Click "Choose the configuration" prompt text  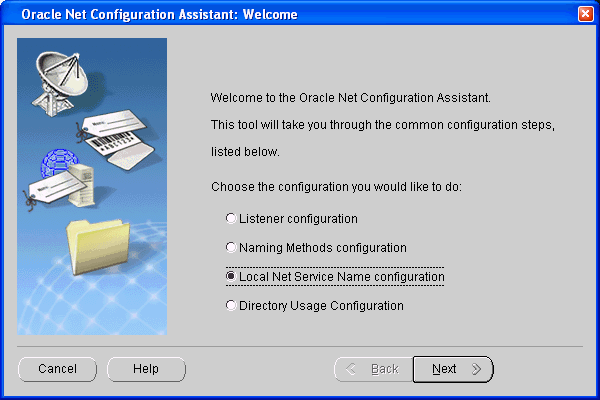click(335, 187)
